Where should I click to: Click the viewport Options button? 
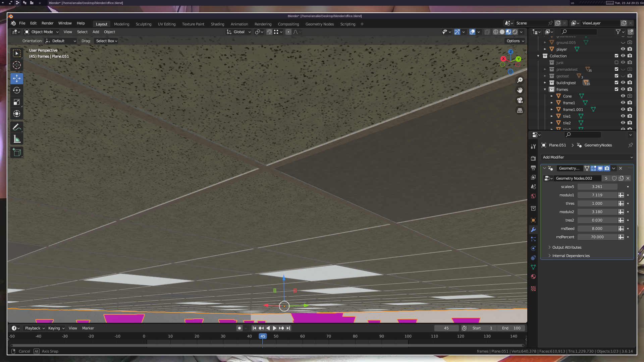tap(515, 41)
